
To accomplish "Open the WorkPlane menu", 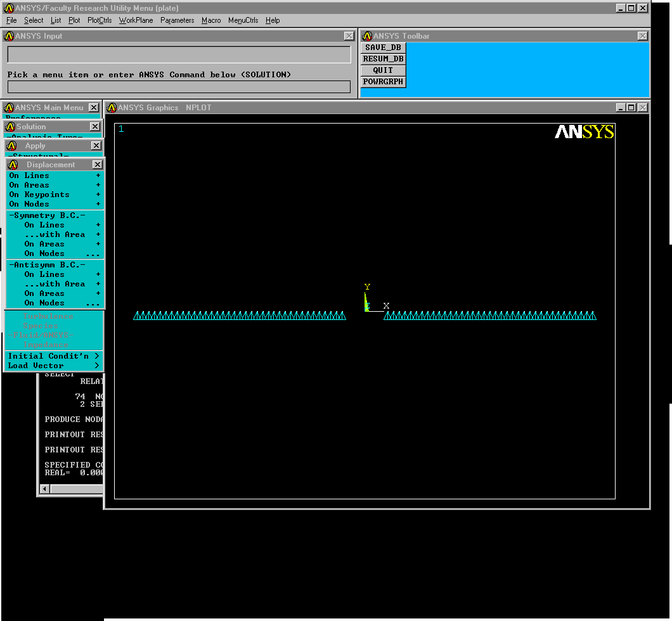I will coord(136,20).
